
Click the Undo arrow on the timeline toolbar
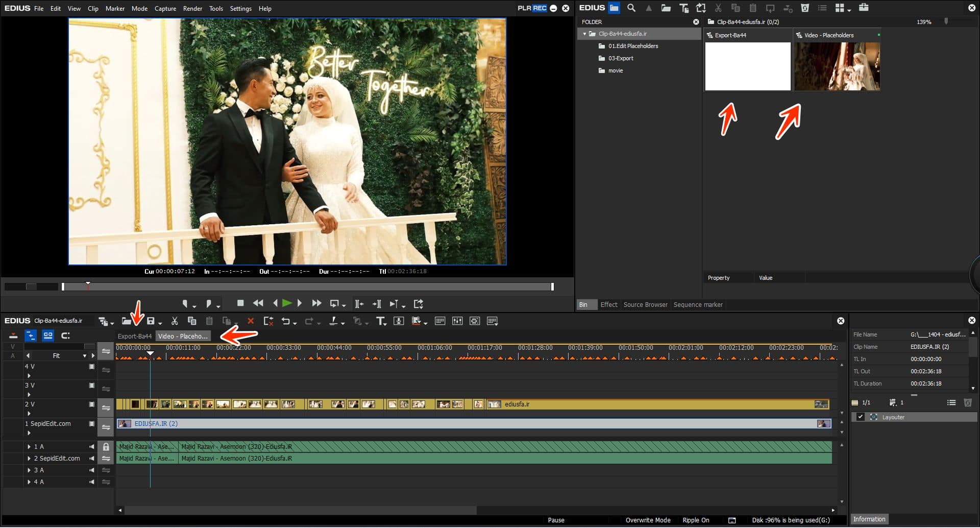pyautogui.click(x=286, y=321)
